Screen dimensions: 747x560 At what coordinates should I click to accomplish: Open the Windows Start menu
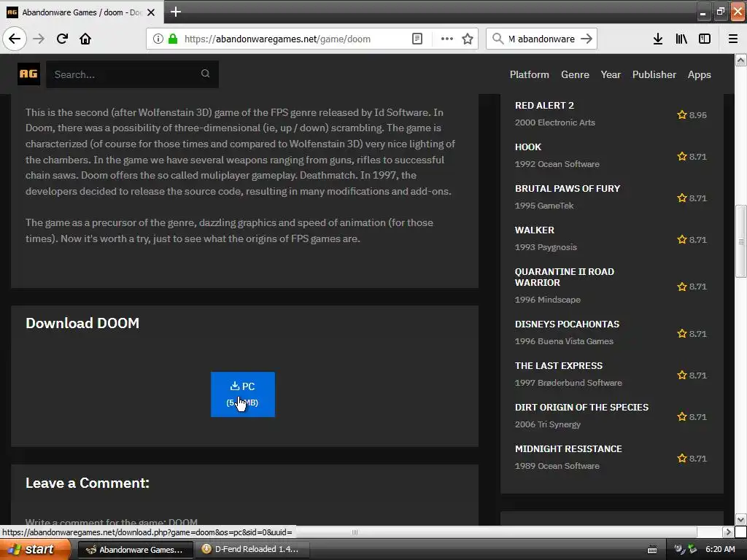(x=35, y=549)
